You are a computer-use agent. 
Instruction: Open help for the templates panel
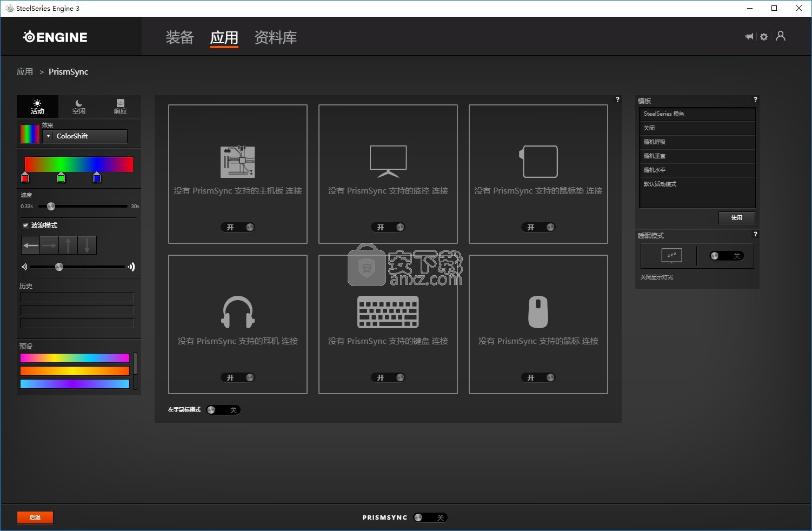(x=755, y=99)
